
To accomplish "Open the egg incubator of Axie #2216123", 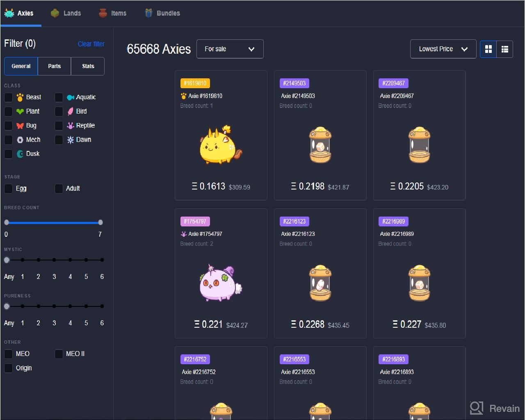I will click(x=320, y=283).
